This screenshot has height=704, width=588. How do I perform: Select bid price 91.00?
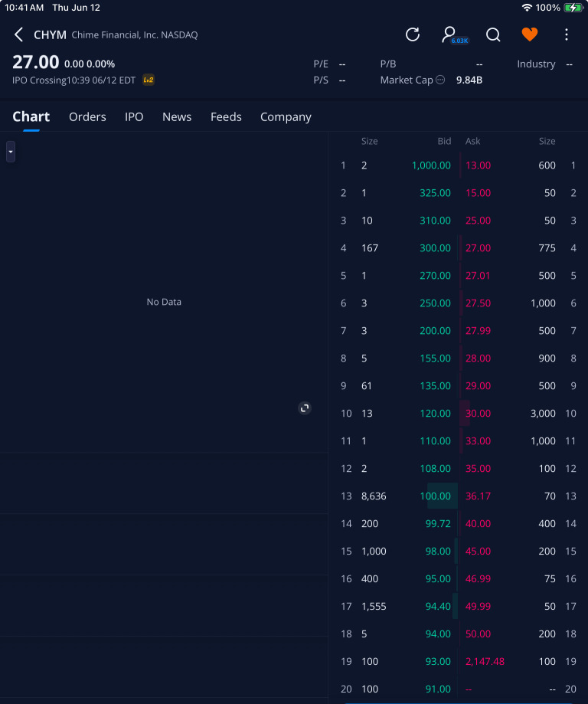pos(438,689)
